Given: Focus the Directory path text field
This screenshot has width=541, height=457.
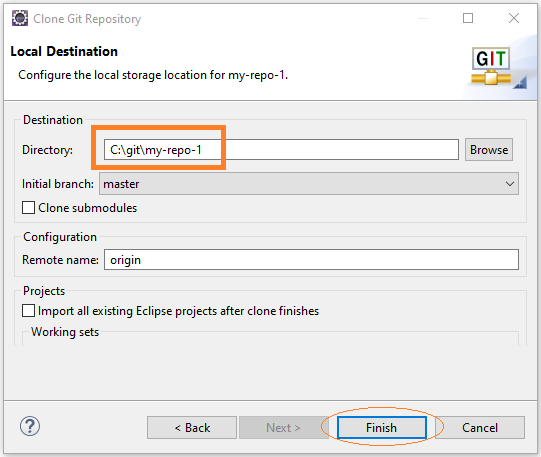Looking at the screenshot, I should point(281,150).
